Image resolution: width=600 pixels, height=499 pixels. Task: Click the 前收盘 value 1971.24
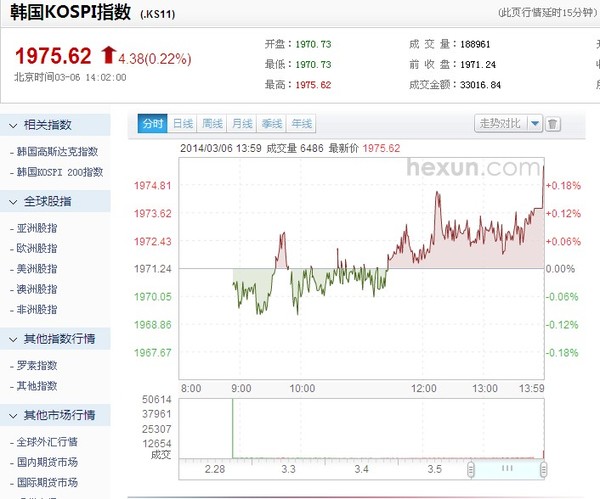478,65
